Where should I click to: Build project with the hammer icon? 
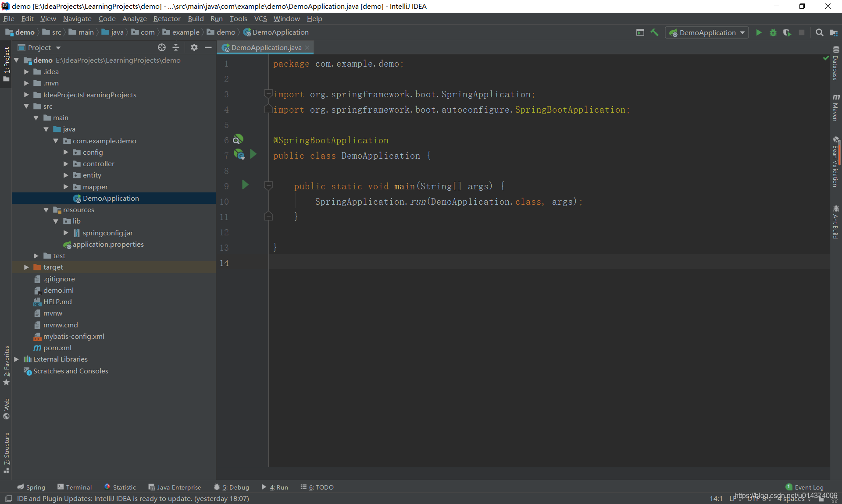click(654, 32)
